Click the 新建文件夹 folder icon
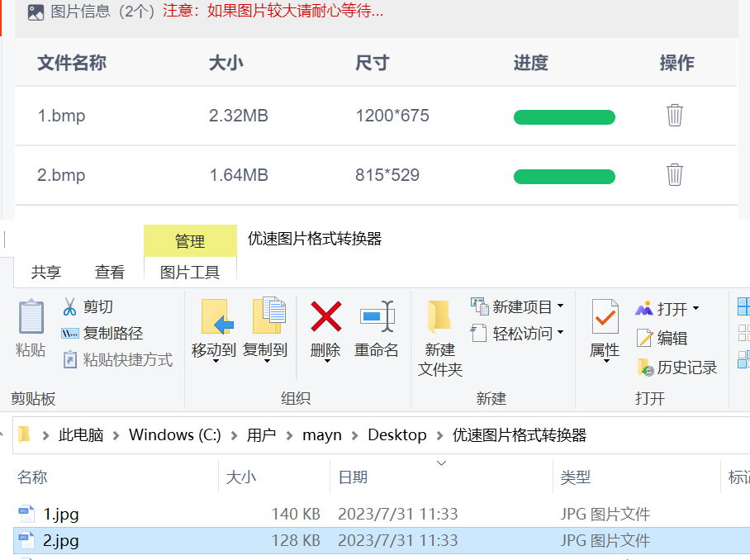Screen dimensions: 750x560 coord(439,316)
